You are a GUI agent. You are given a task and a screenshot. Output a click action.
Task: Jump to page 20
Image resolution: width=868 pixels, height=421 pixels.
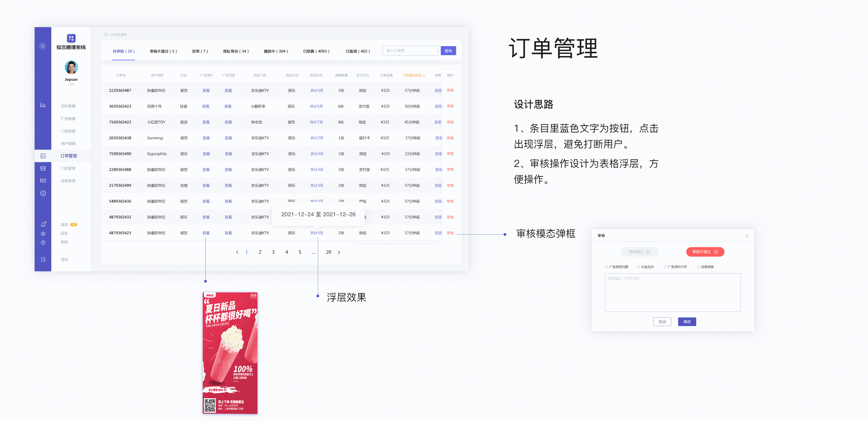point(328,252)
